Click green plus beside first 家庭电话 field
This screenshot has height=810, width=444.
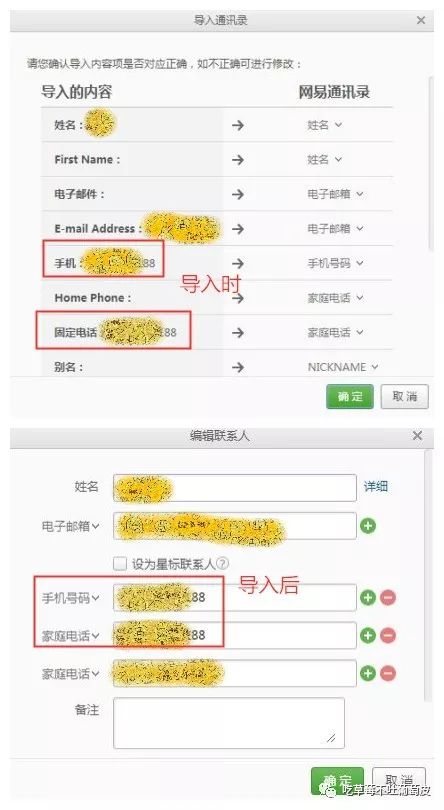[x=368, y=635]
